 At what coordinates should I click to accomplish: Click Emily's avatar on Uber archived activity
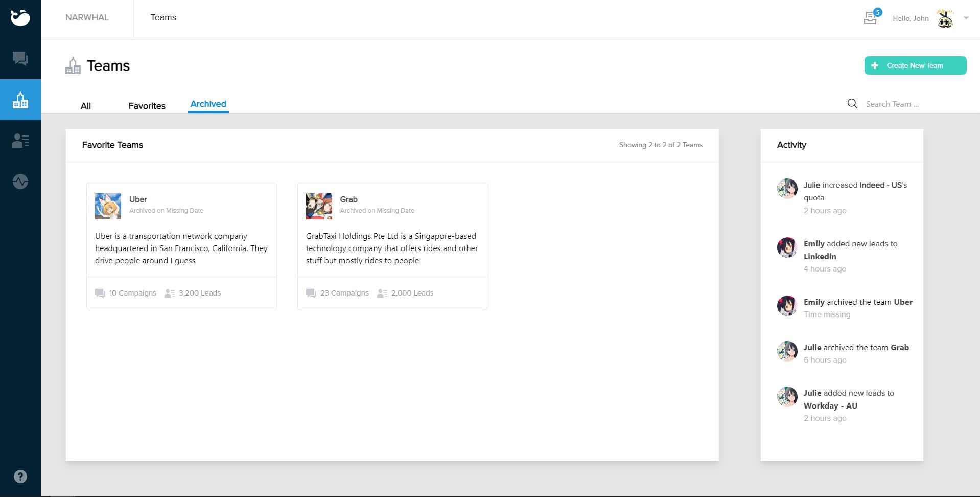point(787,305)
